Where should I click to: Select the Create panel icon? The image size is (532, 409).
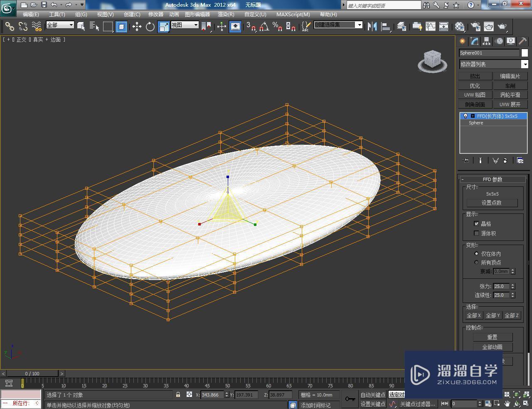pos(462,41)
